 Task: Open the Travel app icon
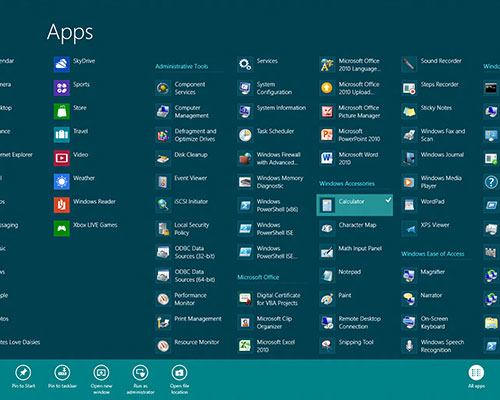coord(62,135)
